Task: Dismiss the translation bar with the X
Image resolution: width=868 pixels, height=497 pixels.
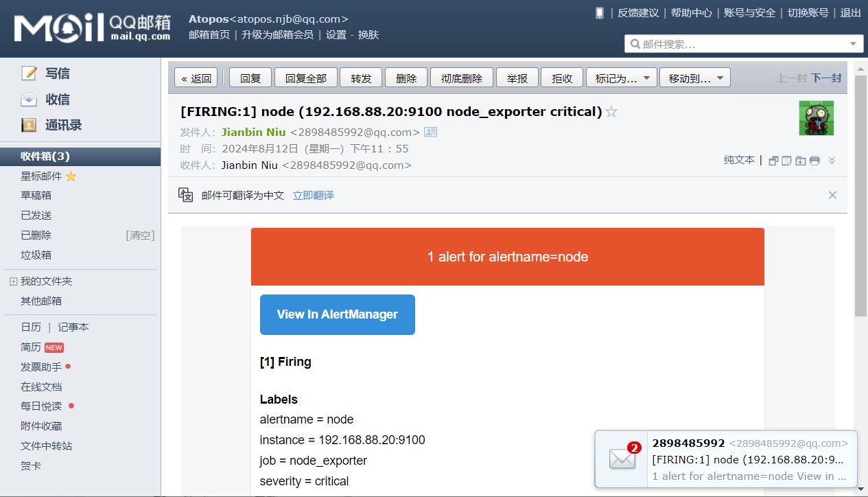Action: coord(832,195)
